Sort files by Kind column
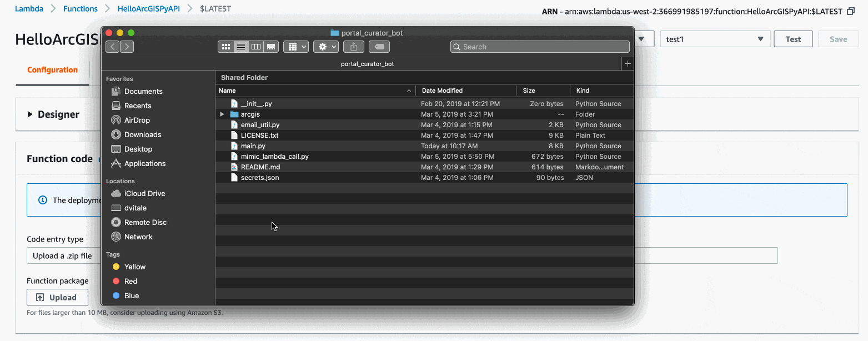The width and height of the screenshot is (868, 341). click(x=602, y=91)
